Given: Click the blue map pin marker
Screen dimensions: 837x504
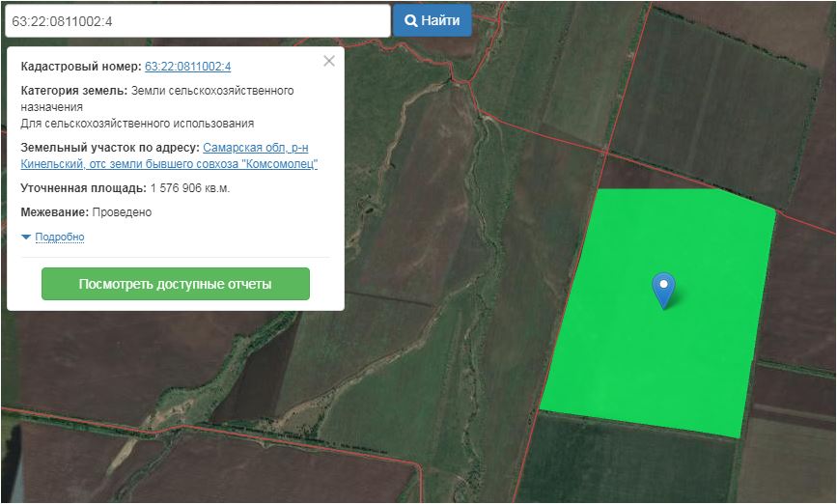Looking at the screenshot, I should pyautogui.click(x=663, y=291).
